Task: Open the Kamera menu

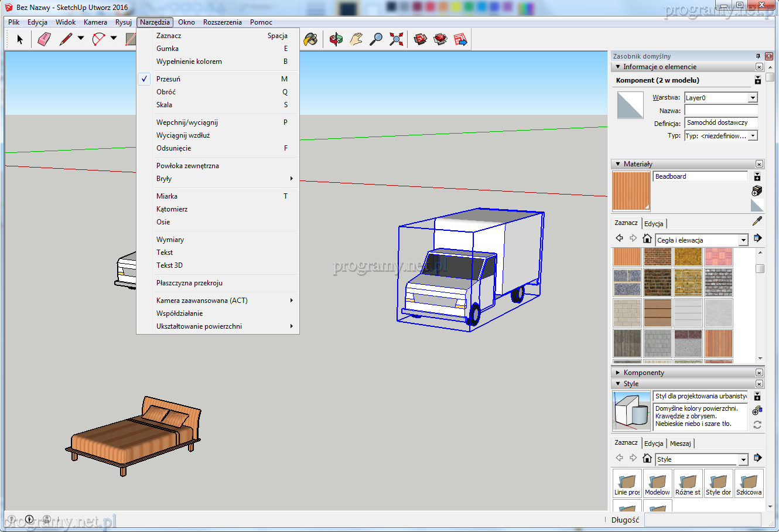Action: coord(95,22)
